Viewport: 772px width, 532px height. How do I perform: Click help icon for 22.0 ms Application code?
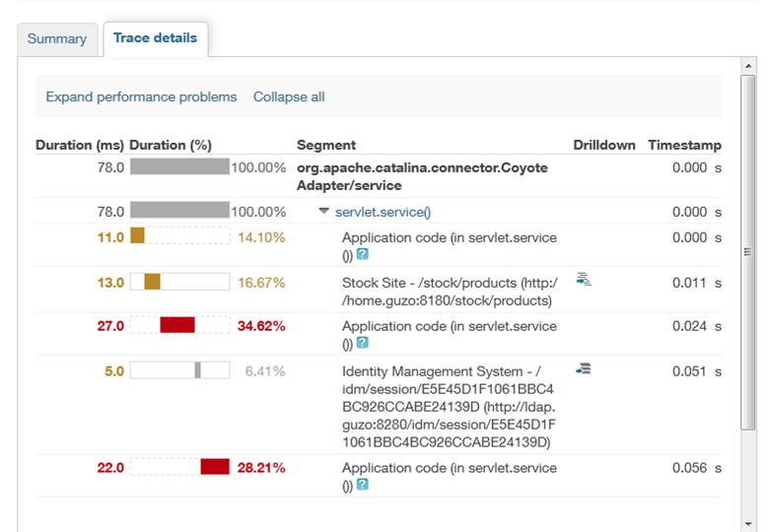[363, 485]
